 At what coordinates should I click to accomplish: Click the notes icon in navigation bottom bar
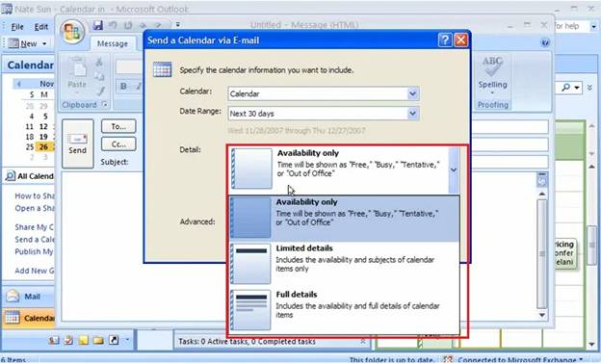coord(83,340)
